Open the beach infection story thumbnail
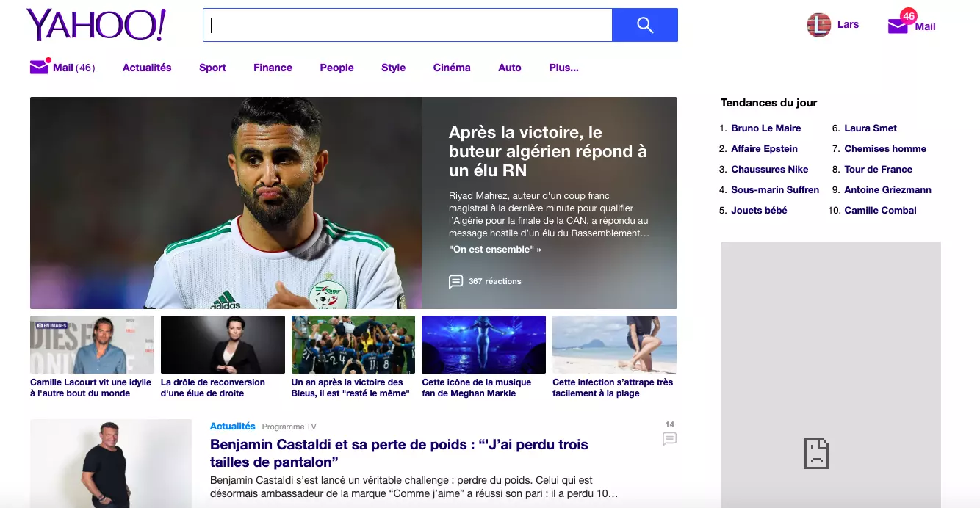The height and width of the screenshot is (508, 980). click(x=614, y=344)
